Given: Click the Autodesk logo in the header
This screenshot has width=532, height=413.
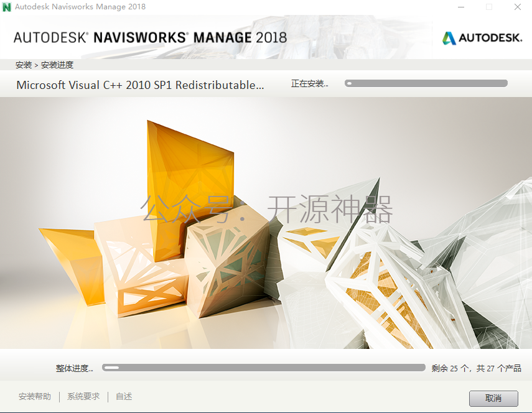Looking at the screenshot, I should coord(482,38).
